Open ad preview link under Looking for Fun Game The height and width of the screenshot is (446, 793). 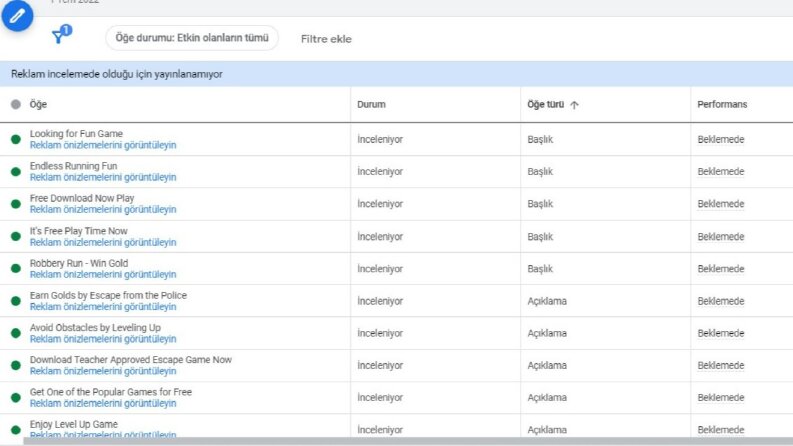click(103, 145)
